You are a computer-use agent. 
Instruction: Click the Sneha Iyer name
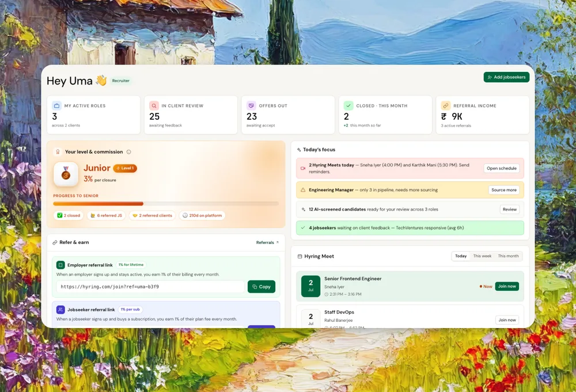tap(334, 287)
